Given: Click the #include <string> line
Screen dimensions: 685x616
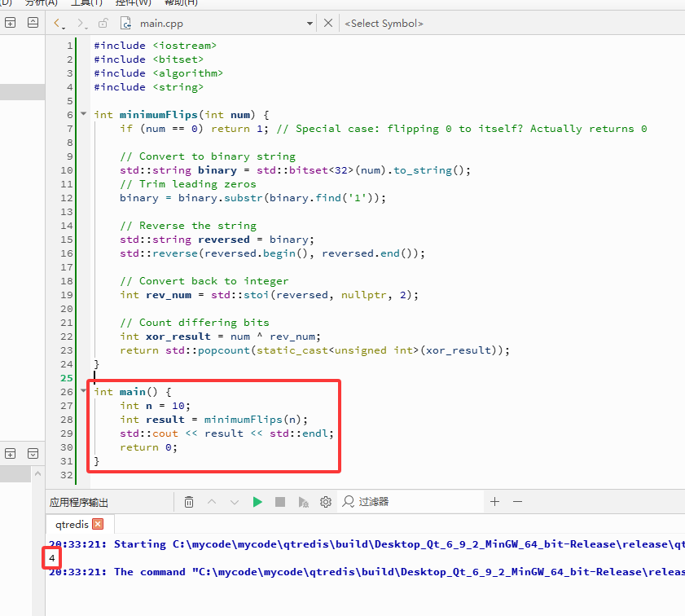Looking at the screenshot, I should (x=148, y=87).
